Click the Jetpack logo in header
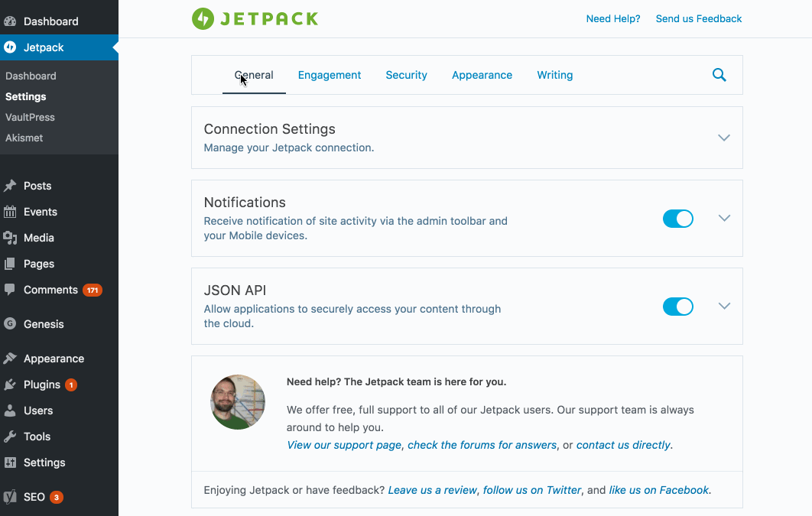 pos(255,19)
